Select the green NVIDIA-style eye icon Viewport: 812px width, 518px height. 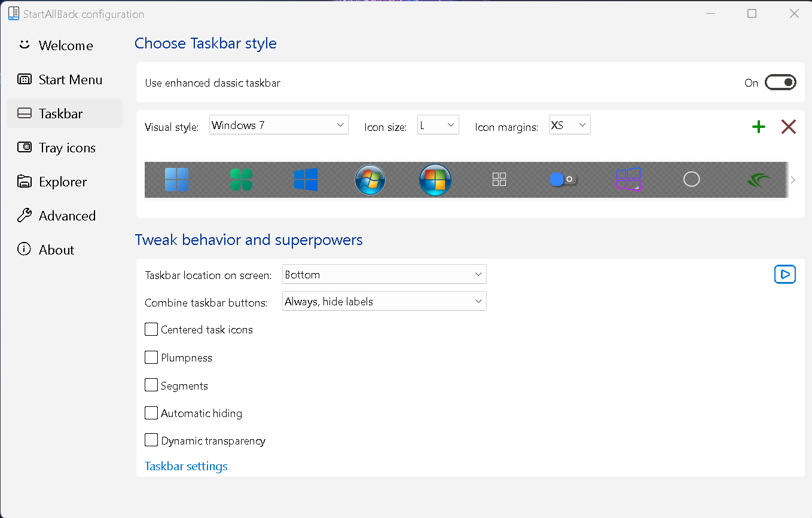[759, 179]
